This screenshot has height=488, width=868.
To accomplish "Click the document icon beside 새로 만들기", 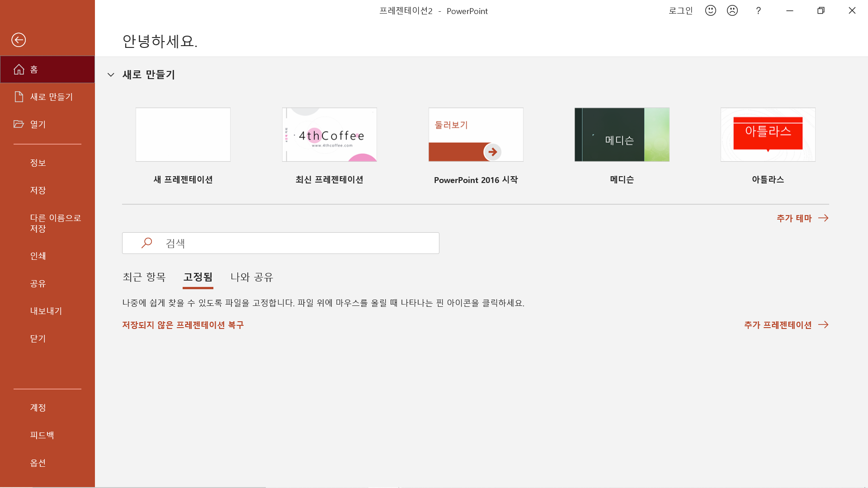I will click(x=19, y=97).
